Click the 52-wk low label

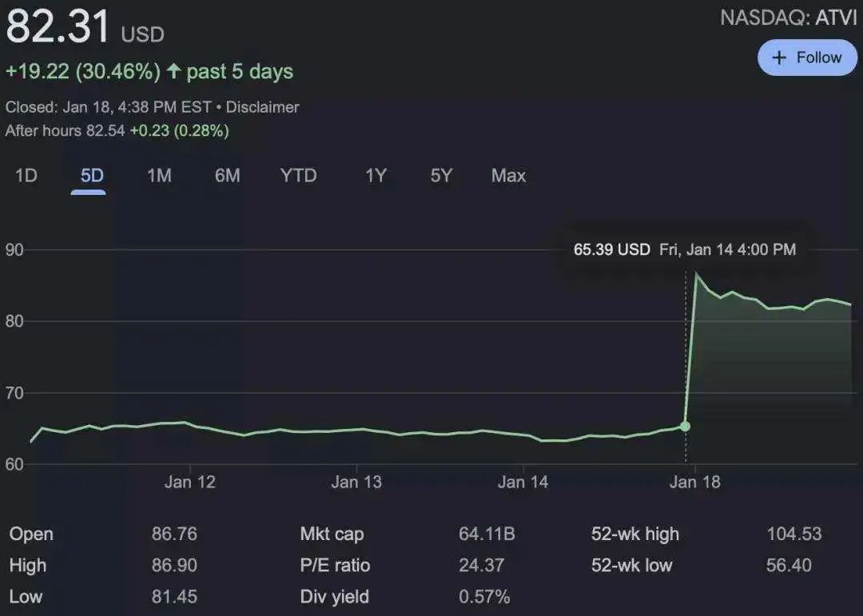(x=632, y=565)
